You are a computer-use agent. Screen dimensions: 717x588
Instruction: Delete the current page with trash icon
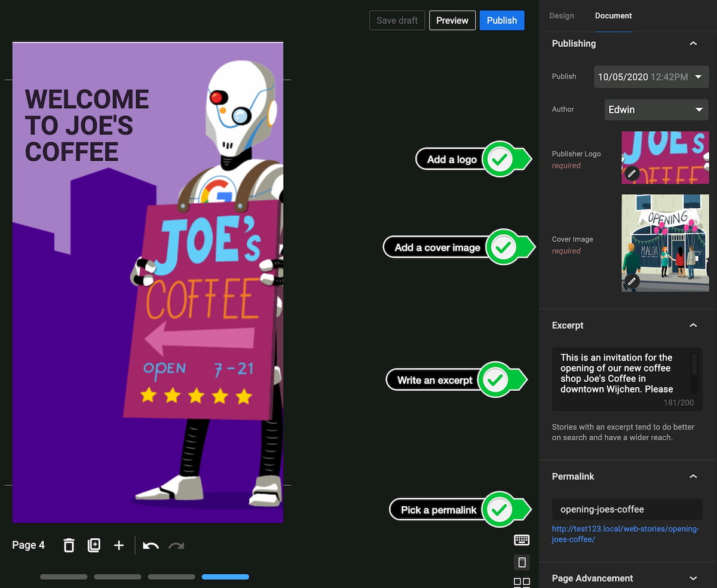click(x=69, y=545)
